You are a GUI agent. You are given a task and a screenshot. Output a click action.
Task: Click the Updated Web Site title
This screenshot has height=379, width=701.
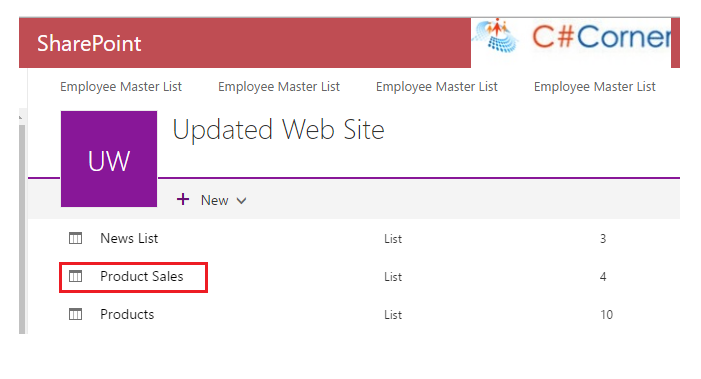pyautogui.click(x=279, y=130)
